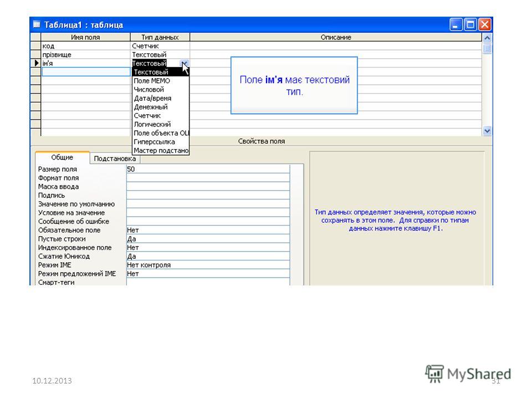Click the Описание column header
The width and height of the screenshot is (532, 399).
[336, 37]
